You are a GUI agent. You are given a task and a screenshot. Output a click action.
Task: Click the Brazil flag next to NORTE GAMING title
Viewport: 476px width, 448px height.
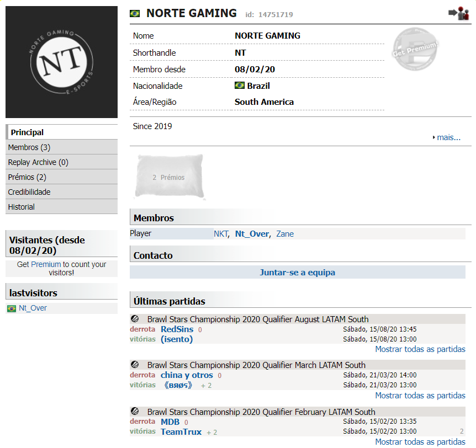[135, 13]
